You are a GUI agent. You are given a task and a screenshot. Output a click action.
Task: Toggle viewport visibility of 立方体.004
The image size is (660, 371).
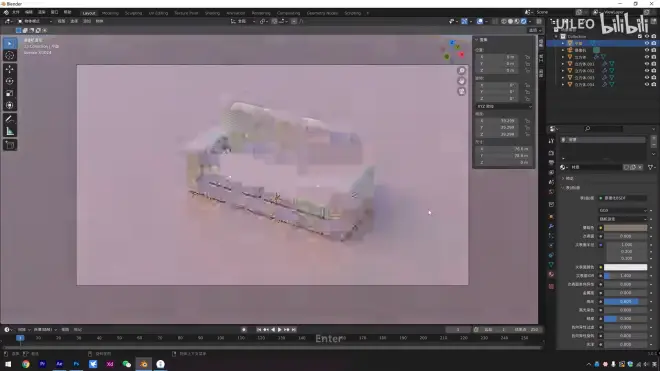point(647,84)
